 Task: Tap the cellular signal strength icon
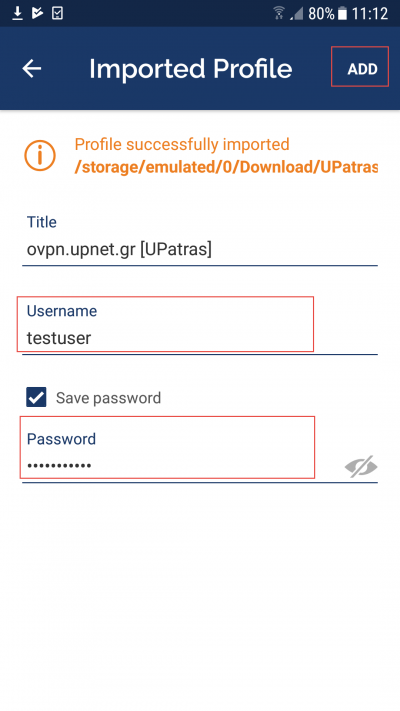297,14
